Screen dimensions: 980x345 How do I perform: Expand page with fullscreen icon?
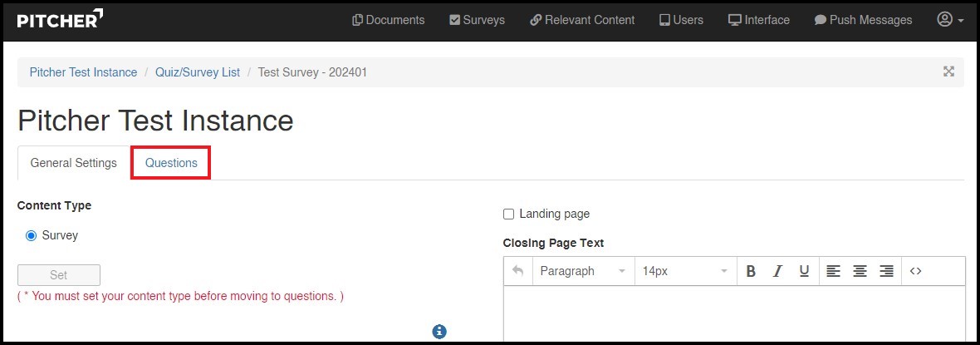pyautogui.click(x=948, y=72)
